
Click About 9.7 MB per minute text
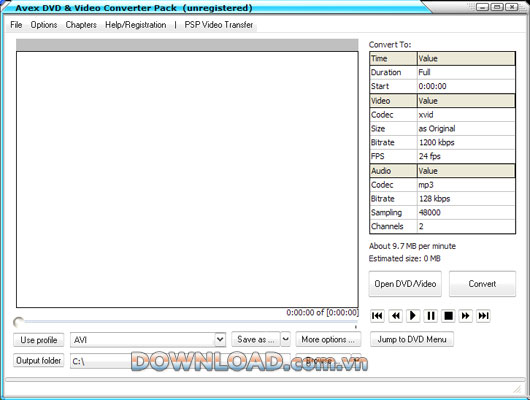point(412,246)
